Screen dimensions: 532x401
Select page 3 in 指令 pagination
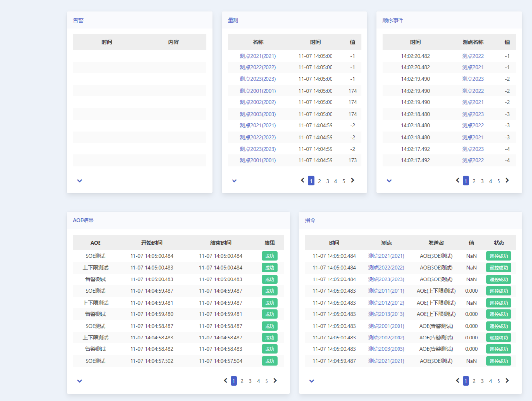coord(482,381)
